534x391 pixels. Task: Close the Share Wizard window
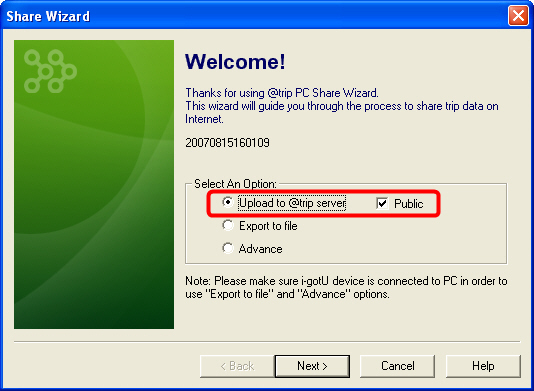(518, 16)
